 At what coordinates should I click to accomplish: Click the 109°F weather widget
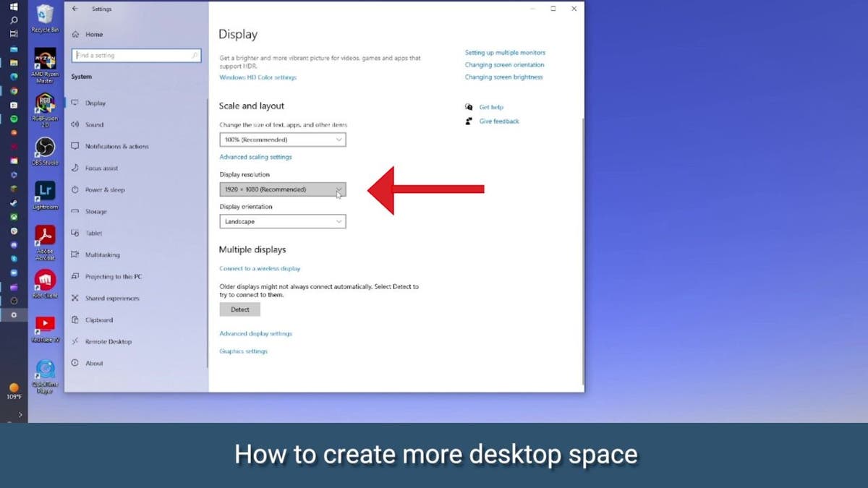(14, 392)
